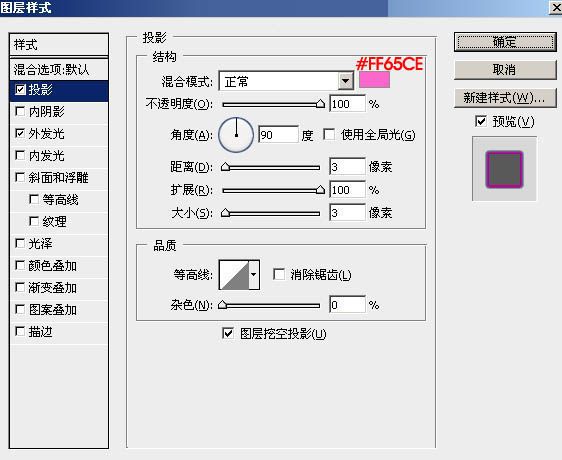Click the 距离 distance slider handle
Image resolution: width=562 pixels, height=460 pixels.
225,167
